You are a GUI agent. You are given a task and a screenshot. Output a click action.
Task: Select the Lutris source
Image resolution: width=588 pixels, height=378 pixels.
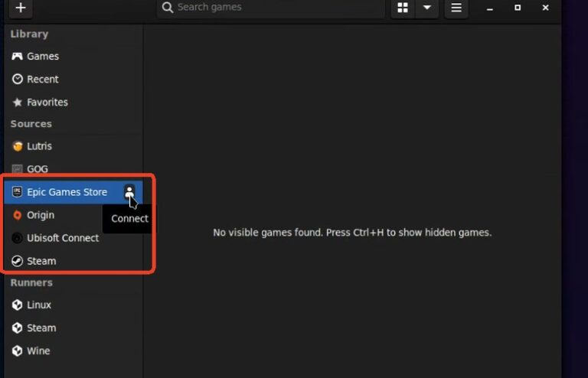(x=73, y=145)
